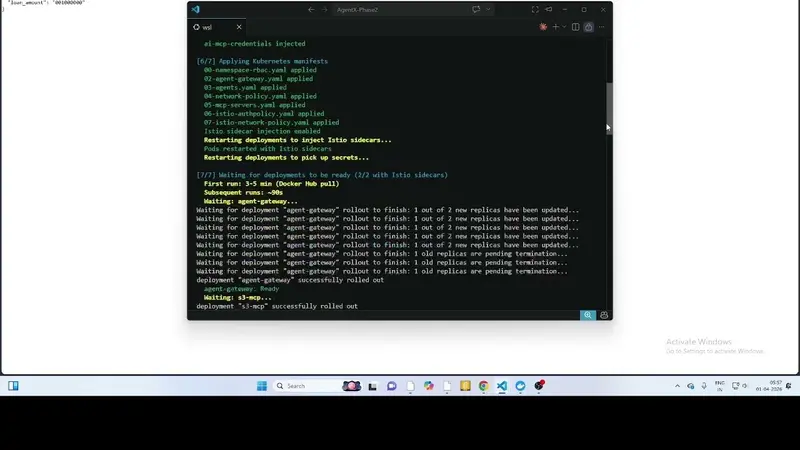The height and width of the screenshot is (450, 800).
Task: Click 'Restarting deployments to inject Istio sidecars...' line
Action: (x=297, y=140)
